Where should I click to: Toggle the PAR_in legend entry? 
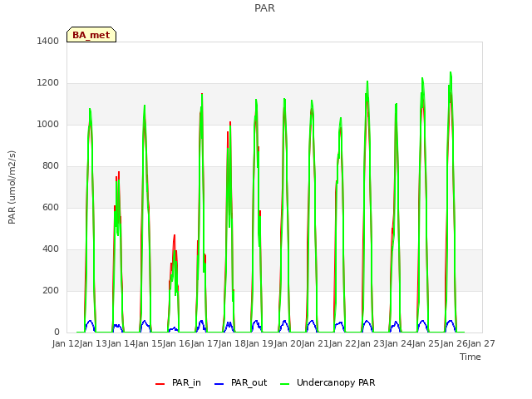pyautogui.click(x=178, y=382)
